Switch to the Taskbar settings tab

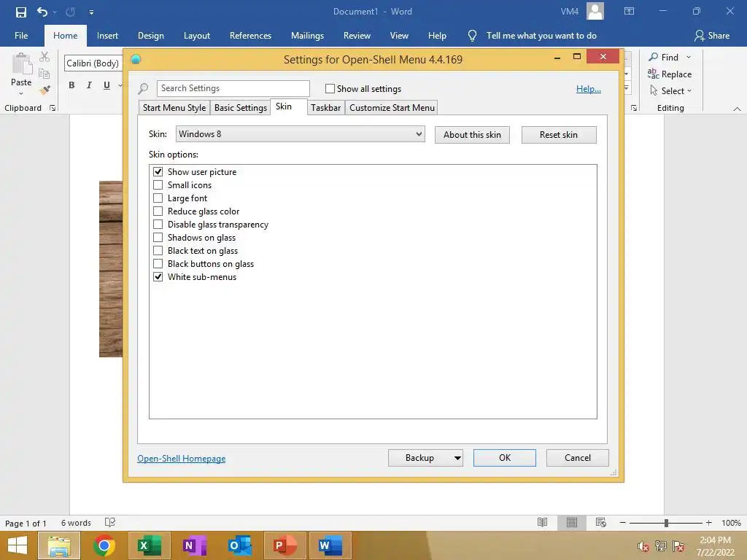(326, 108)
